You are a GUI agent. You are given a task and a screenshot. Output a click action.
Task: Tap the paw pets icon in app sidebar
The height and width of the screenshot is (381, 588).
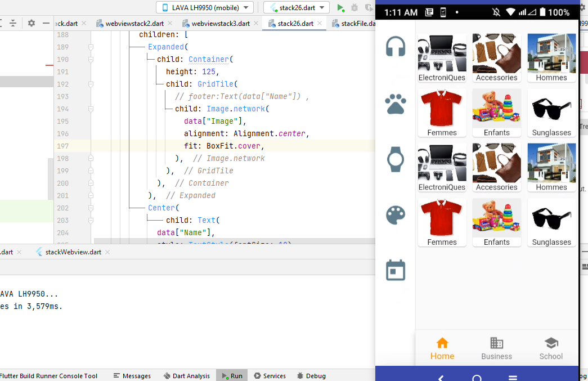point(396,104)
